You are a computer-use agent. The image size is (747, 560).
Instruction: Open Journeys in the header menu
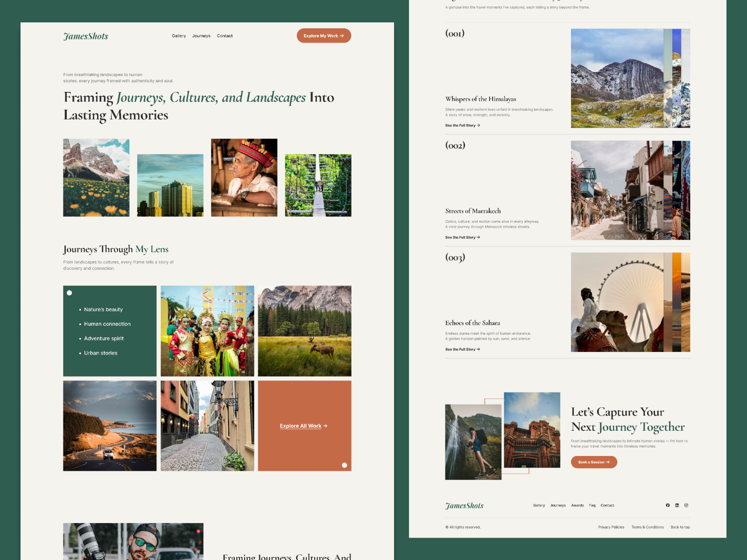pyautogui.click(x=201, y=35)
